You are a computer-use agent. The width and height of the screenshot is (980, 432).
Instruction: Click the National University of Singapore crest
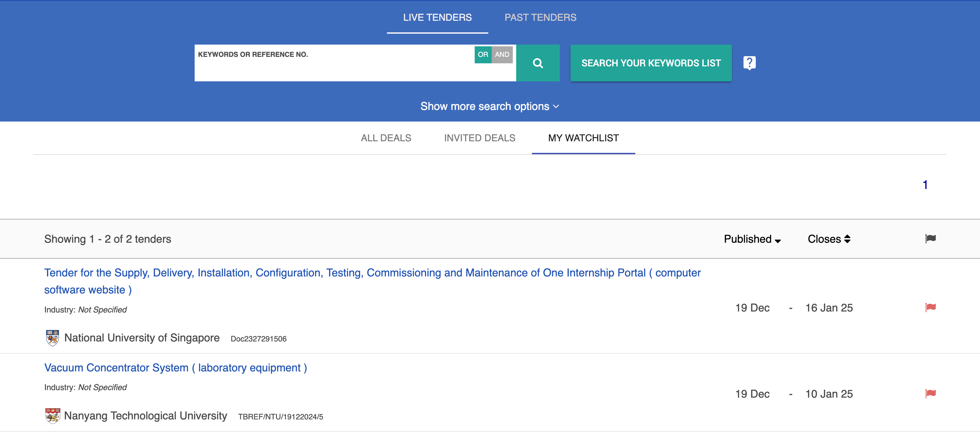pyautogui.click(x=52, y=338)
